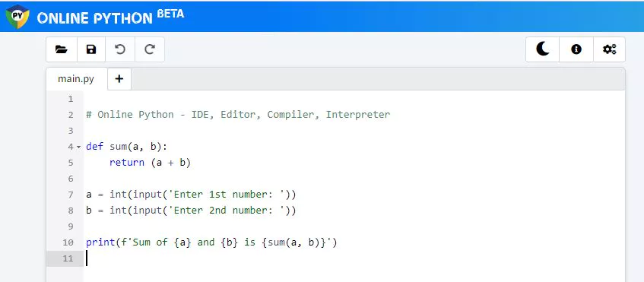Redo the last edit

150,49
